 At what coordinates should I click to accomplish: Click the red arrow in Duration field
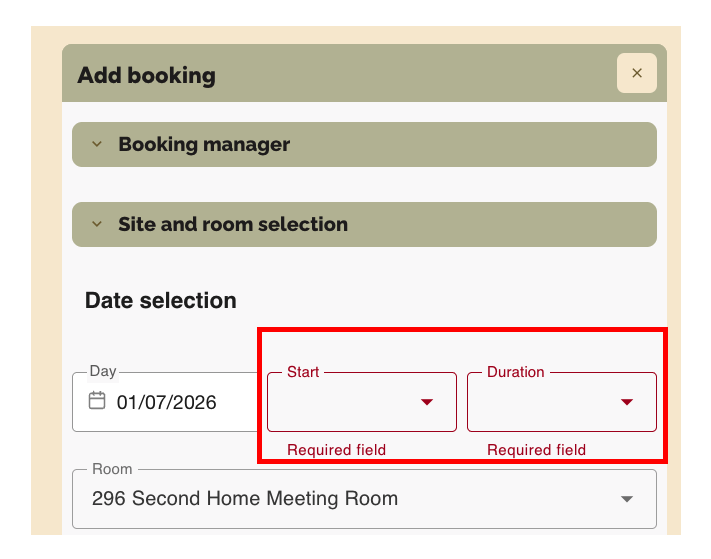coord(627,402)
